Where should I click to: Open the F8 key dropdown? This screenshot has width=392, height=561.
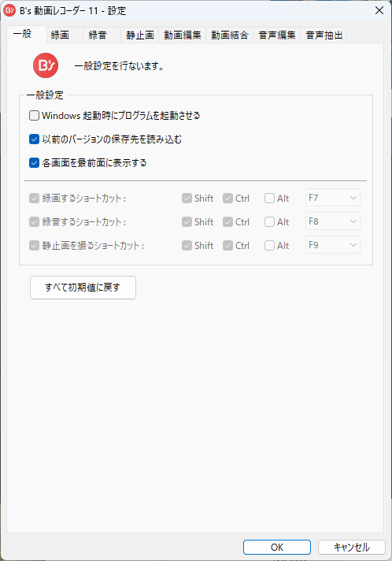pyautogui.click(x=333, y=221)
